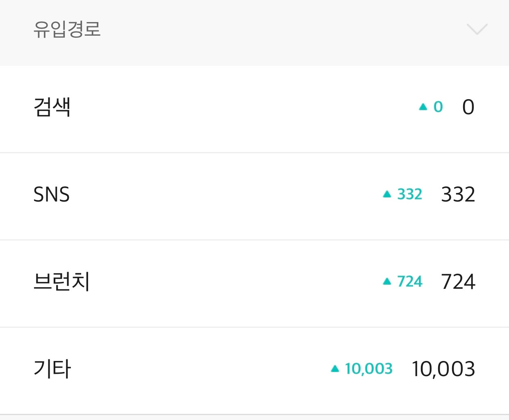Click the green up-arrow in SNS row
Viewport: 509px width, 420px height.
point(387,194)
